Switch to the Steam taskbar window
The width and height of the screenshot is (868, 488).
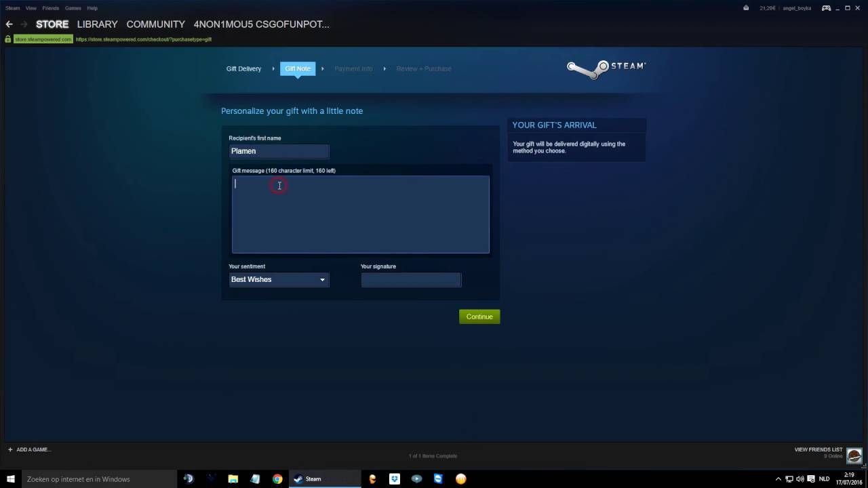click(324, 479)
